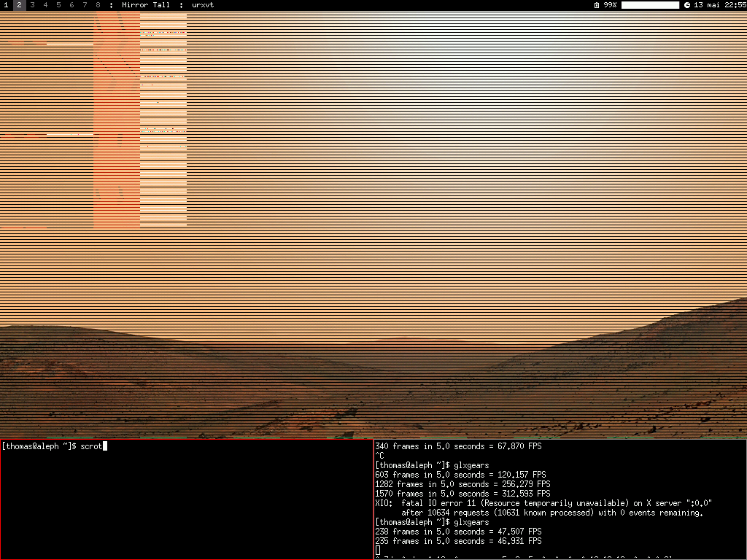Click the XIO fatal IO error line
Viewport: 747px width, 560px height.
coord(543,503)
